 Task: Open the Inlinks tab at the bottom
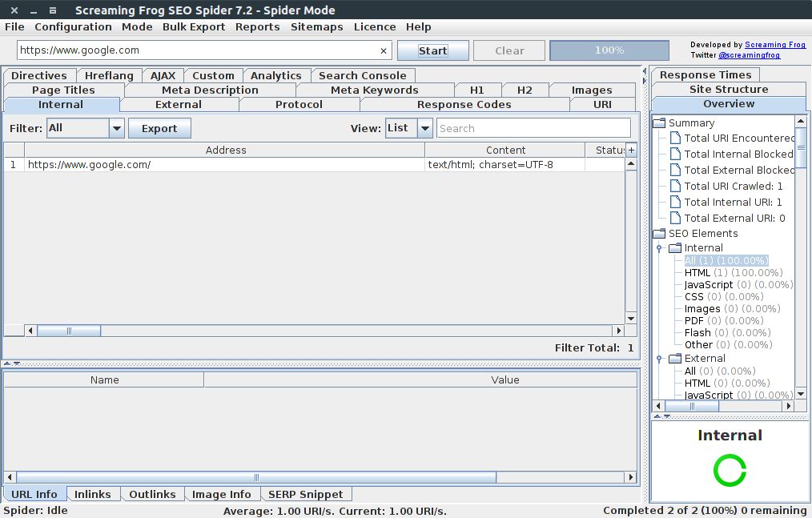click(93, 494)
